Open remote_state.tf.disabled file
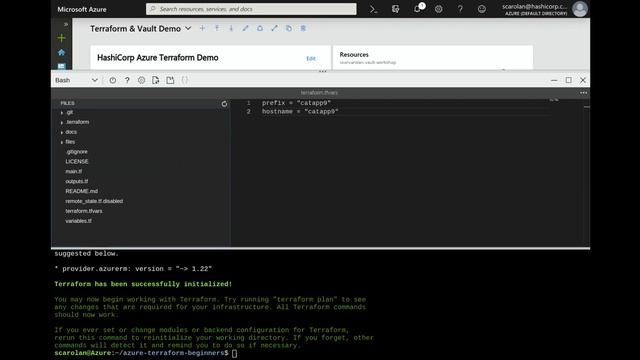 [x=94, y=201]
